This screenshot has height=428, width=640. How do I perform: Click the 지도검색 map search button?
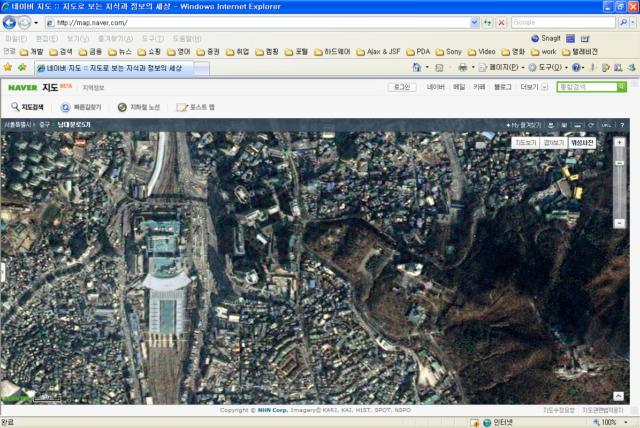[x=27, y=107]
